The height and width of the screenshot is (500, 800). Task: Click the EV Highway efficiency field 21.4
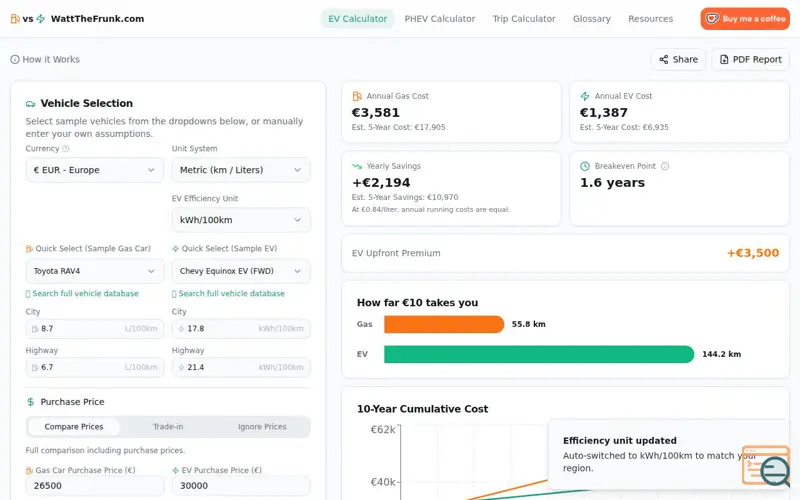tap(241, 367)
